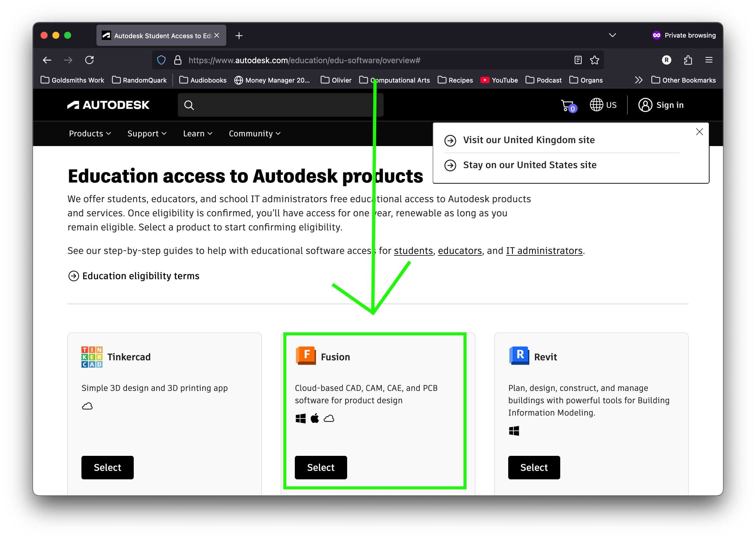
Task: Choose Visit our United Kingdom site
Action: 519,140
